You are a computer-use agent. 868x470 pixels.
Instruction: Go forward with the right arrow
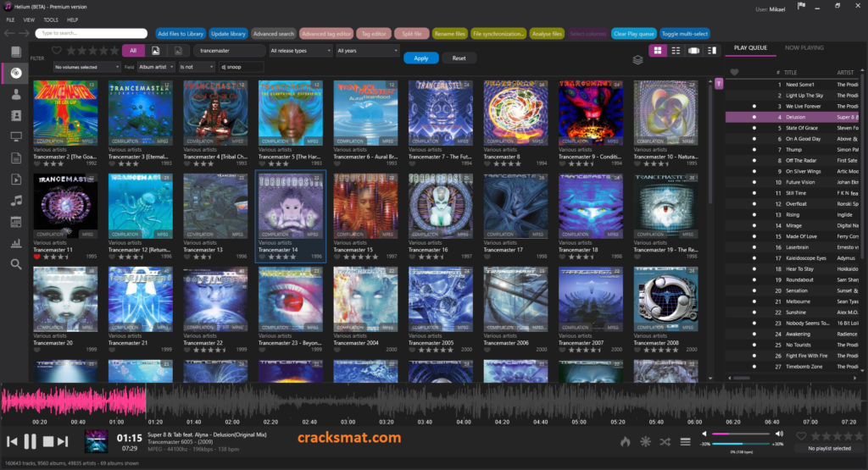[x=24, y=33]
